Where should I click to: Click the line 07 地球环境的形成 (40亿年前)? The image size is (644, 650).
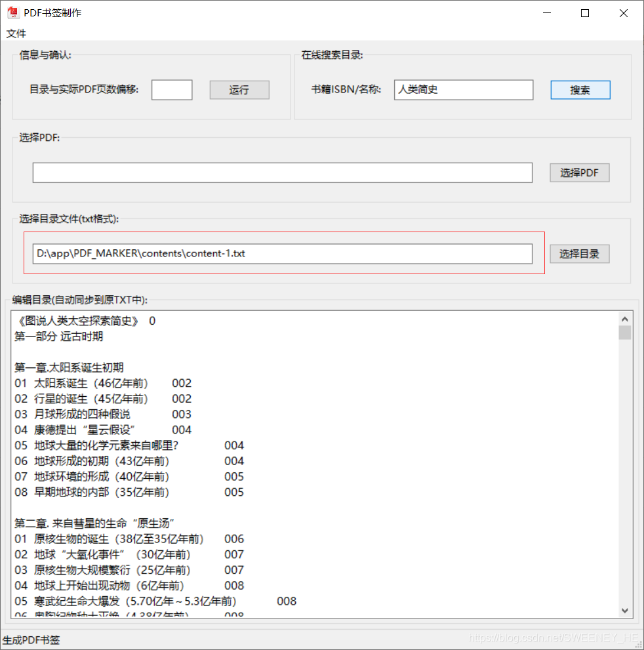129,477
